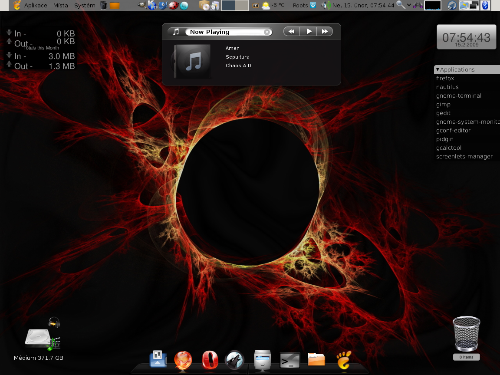Open the desktop trash can icon
The width and height of the screenshot is (500, 375).
click(x=466, y=334)
